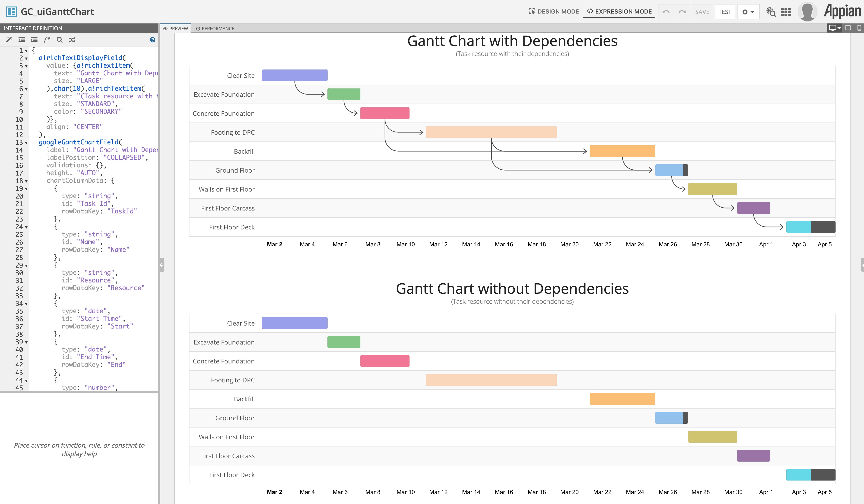Open search in expression editor
864x504 pixels.
(x=60, y=40)
